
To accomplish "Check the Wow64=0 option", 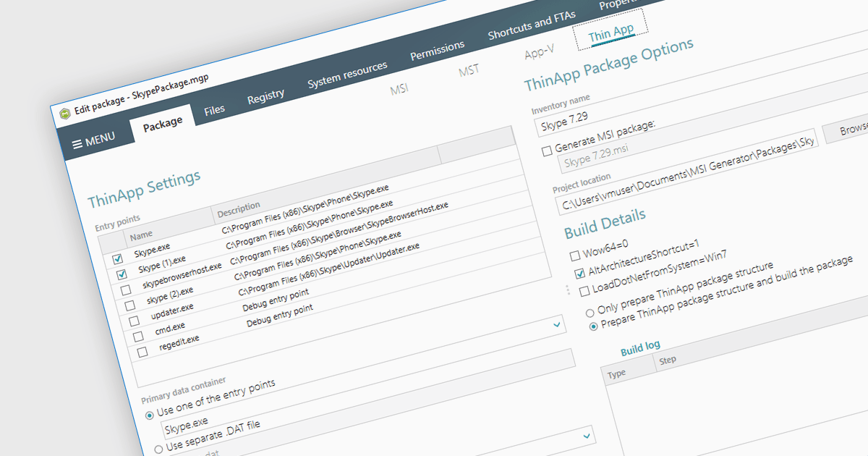I will [x=574, y=256].
